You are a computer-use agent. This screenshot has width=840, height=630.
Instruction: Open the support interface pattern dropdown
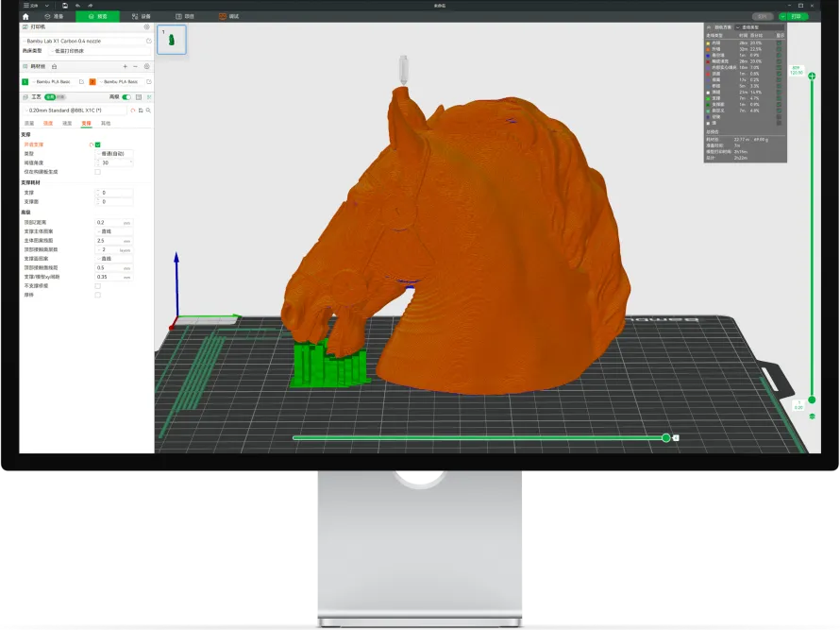[x=114, y=259]
